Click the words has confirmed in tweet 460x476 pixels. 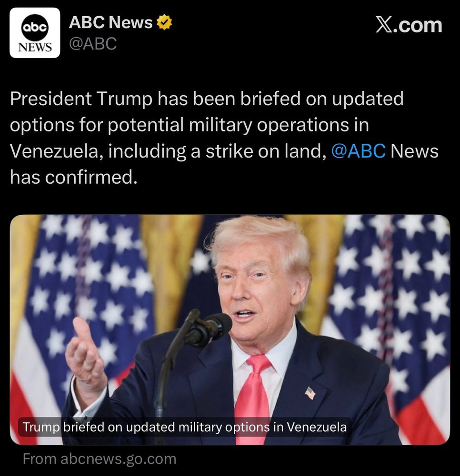[74, 177]
